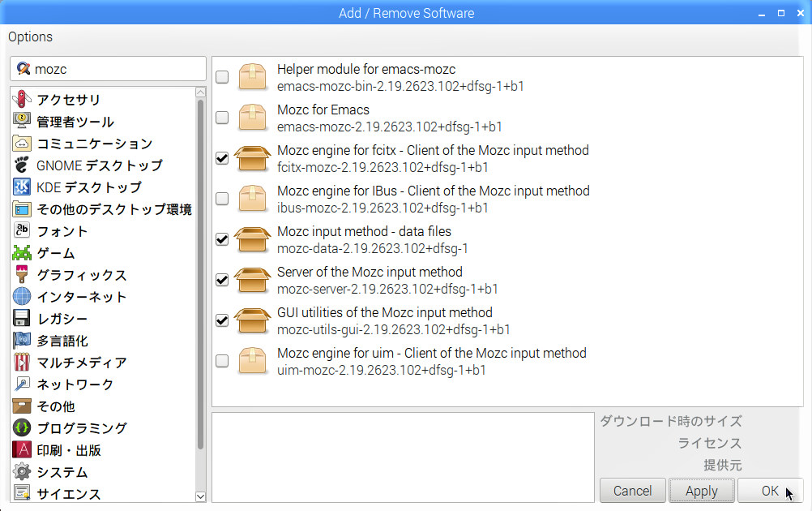Click the その他のデスクトップ環境 icon

pos(22,208)
